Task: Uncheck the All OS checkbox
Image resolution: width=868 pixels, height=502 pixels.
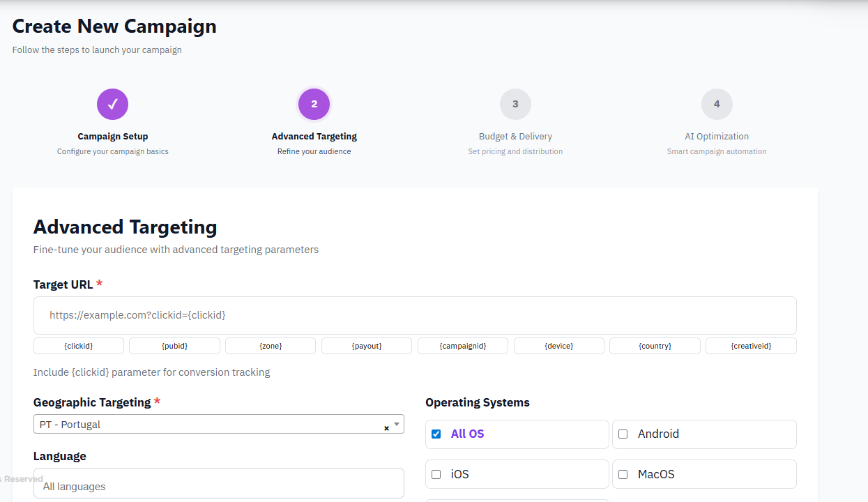Action: (x=436, y=434)
